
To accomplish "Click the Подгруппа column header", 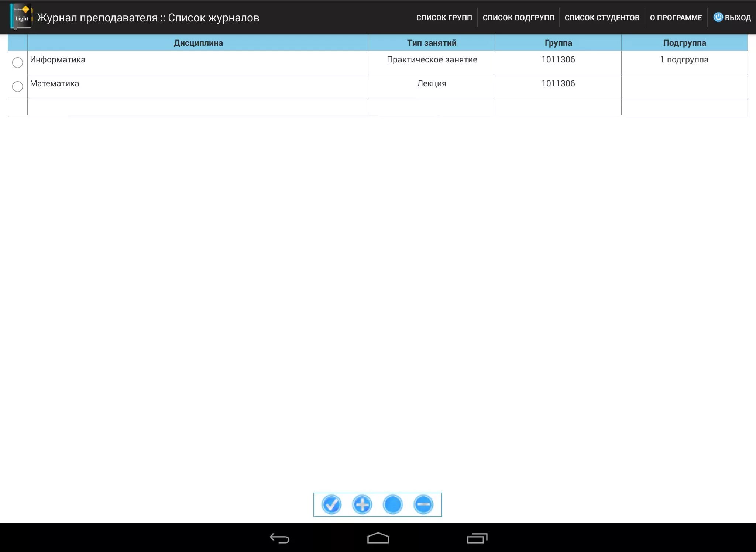I will (685, 42).
